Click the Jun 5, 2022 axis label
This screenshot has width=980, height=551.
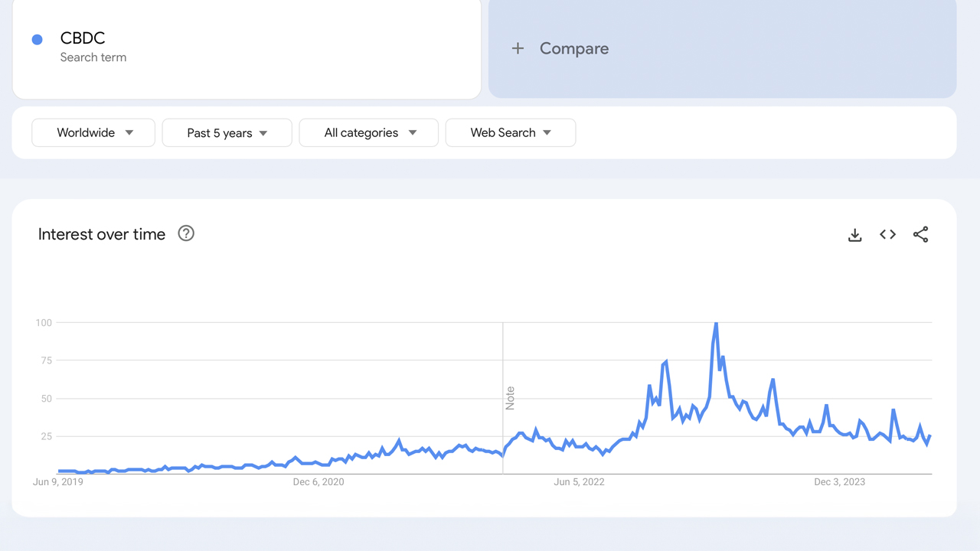[579, 481]
